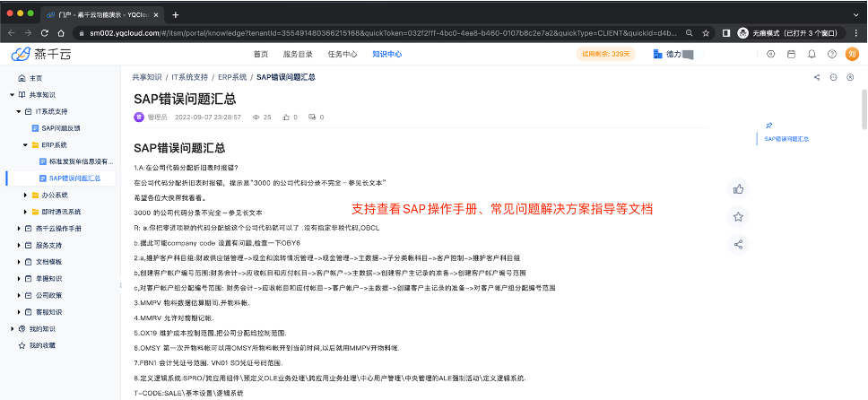Click the share icon in the breadcrumb bar
Screen dimensions: 868x400
(x=816, y=77)
